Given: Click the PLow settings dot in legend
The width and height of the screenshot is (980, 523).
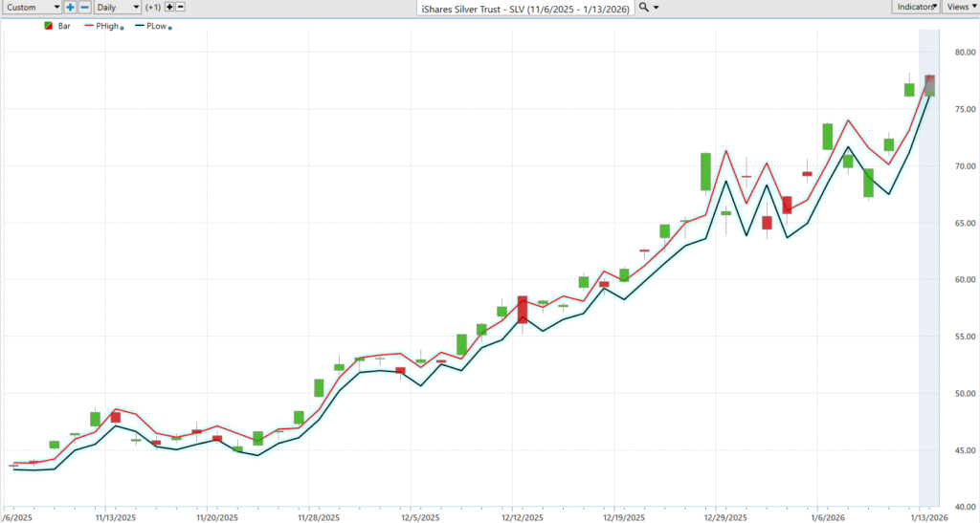Looking at the screenshot, I should pyautogui.click(x=169, y=28).
